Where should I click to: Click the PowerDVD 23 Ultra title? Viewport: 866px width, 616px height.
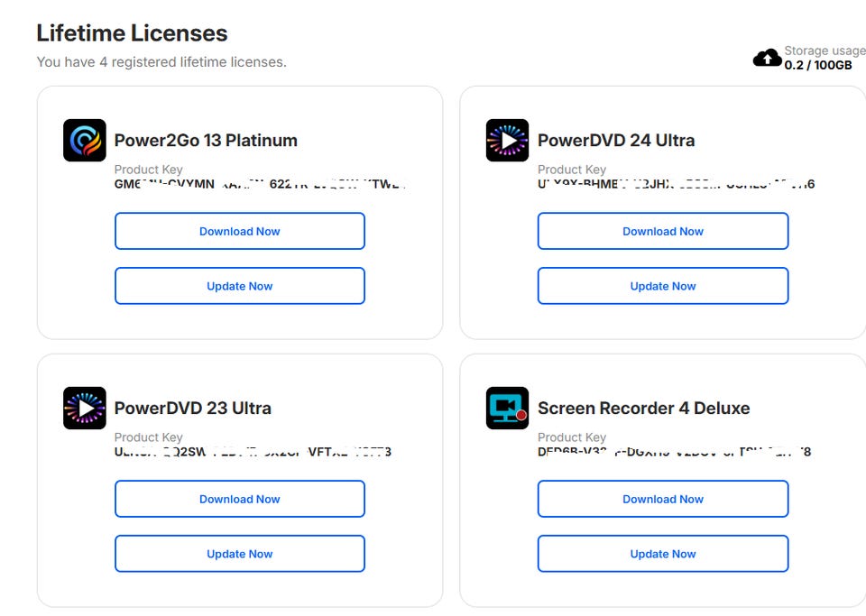[x=193, y=408]
